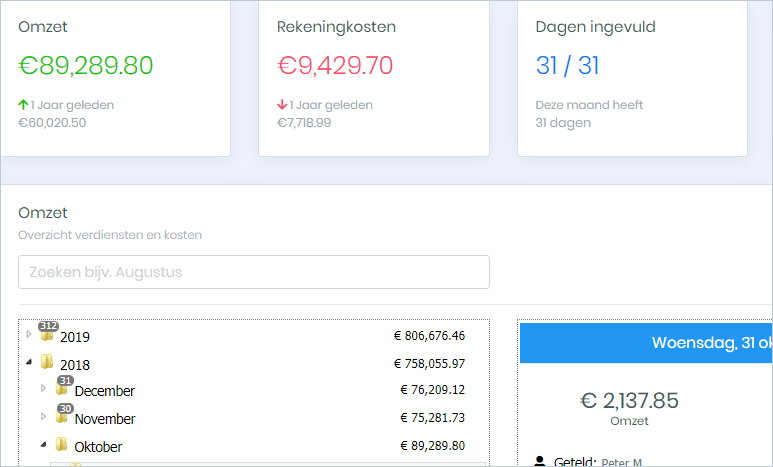
Task: Click the Oktober folder icon
Action: point(62,444)
